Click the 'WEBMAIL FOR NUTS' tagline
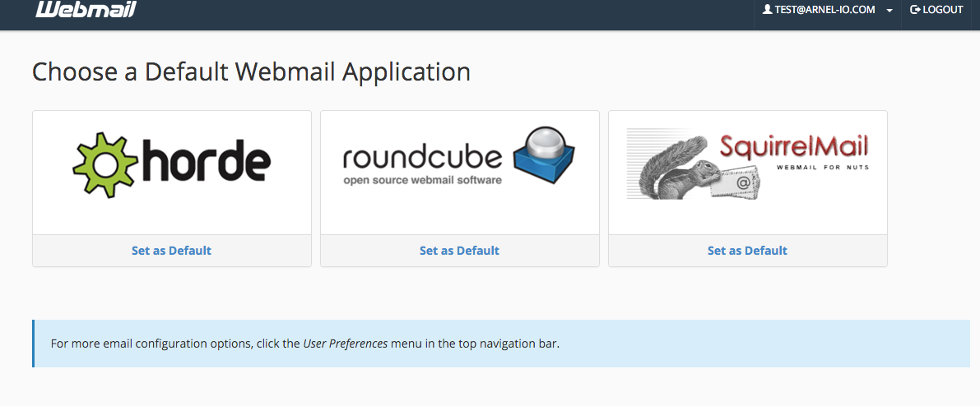Screen dimensions: 980x406 [822, 168]
